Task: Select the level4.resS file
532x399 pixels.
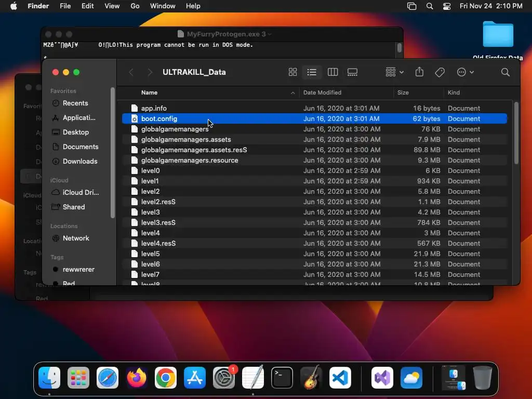Action: coord(314,243)
